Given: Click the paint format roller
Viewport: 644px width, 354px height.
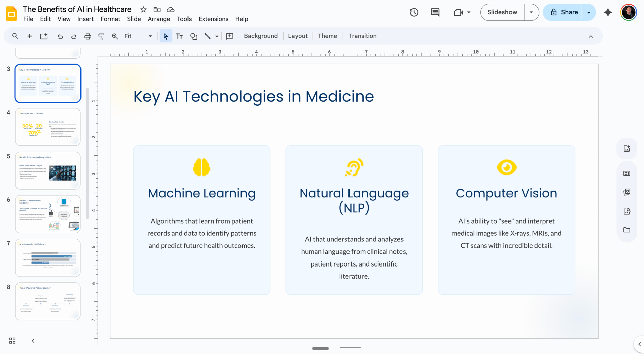Looking at the screenshot, I should 101,36.
